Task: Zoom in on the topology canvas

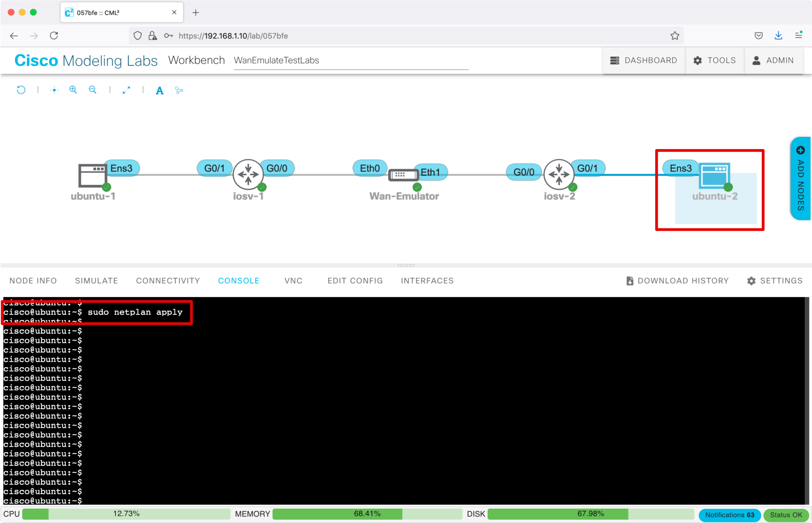Action: click(73, 90)
